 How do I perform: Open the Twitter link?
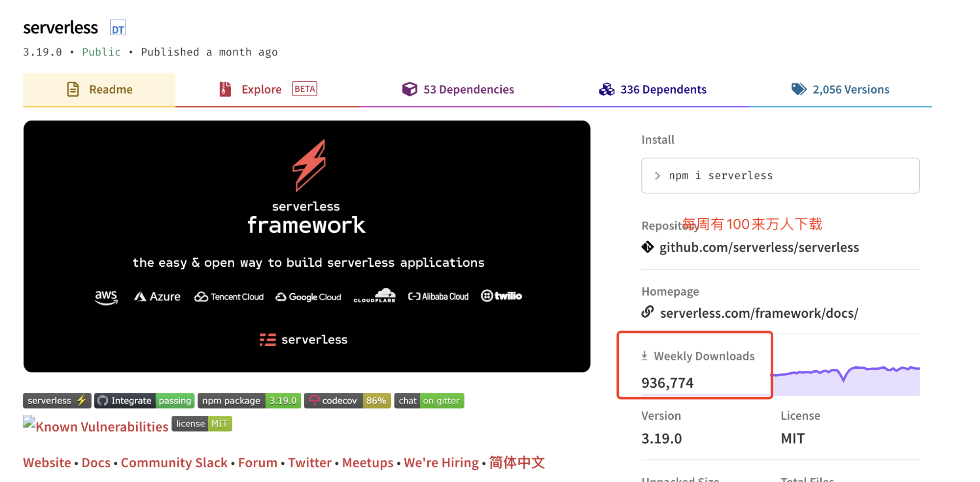[x=310, y=463]
